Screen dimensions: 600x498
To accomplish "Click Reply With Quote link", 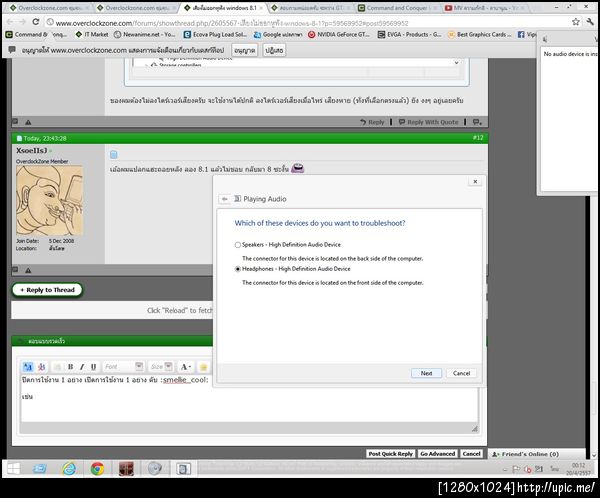I will (429, 122).
